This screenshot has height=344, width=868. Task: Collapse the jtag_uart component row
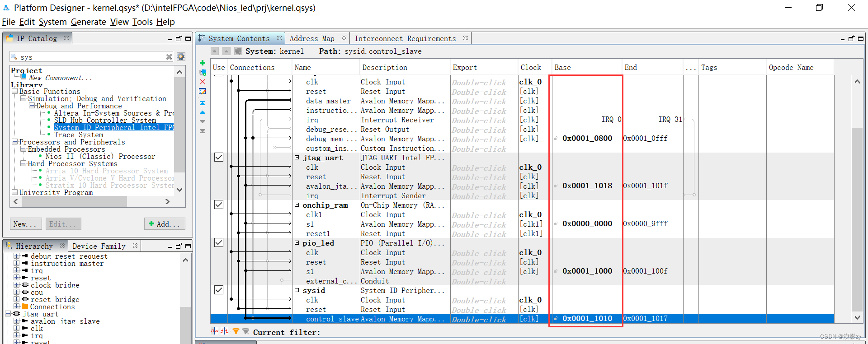tap(297, 158)
